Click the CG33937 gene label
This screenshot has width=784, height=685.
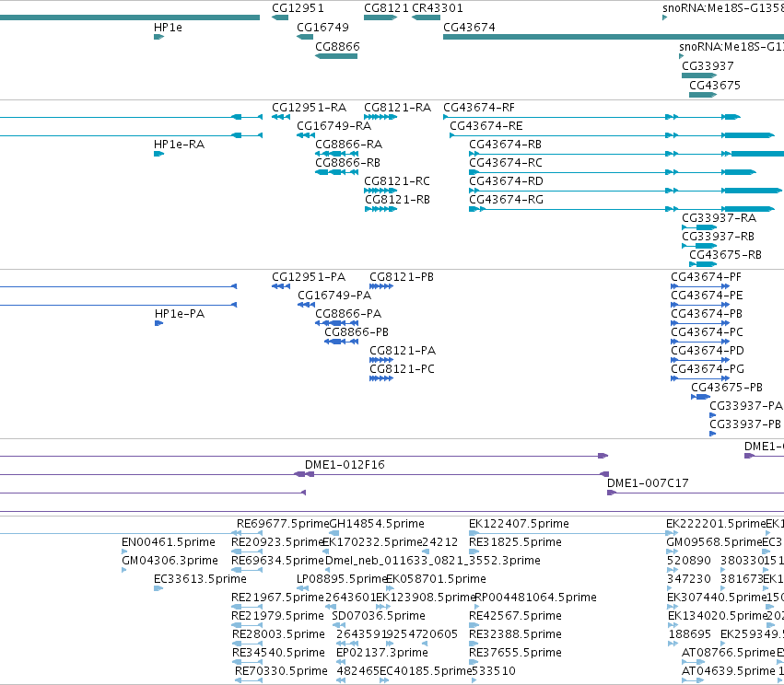tap(708, 66)
